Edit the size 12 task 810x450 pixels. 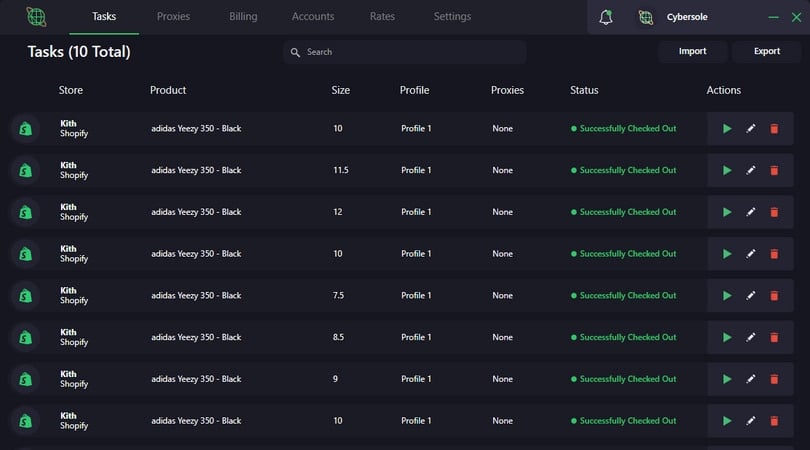[x=751, y=212]
